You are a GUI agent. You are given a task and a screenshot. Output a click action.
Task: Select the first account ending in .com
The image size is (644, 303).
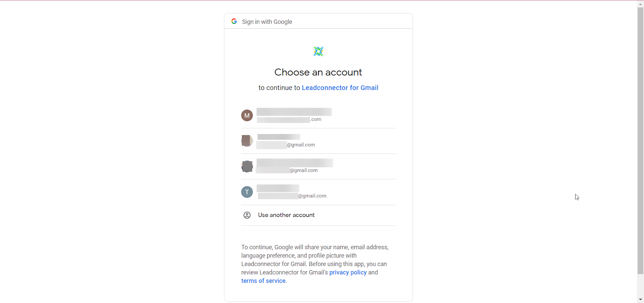tap(318, 115)
